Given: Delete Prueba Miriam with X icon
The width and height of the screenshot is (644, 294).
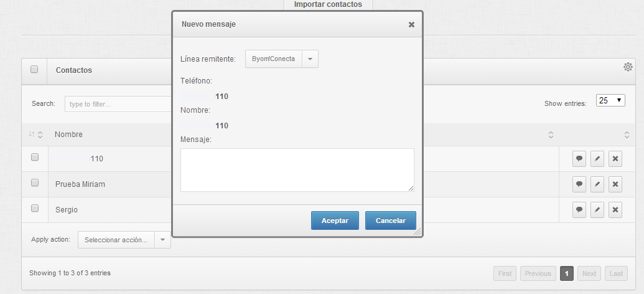Looking at the screenshot, I should click(x=615, y=184).
